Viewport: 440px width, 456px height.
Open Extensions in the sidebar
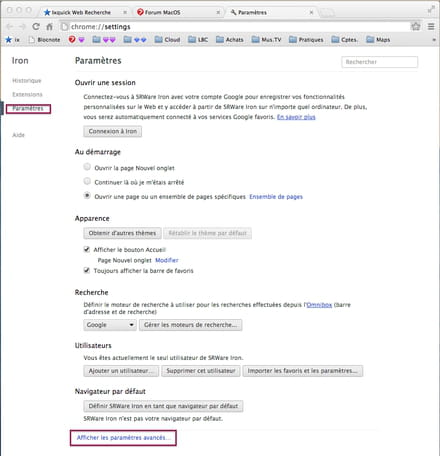27,94
